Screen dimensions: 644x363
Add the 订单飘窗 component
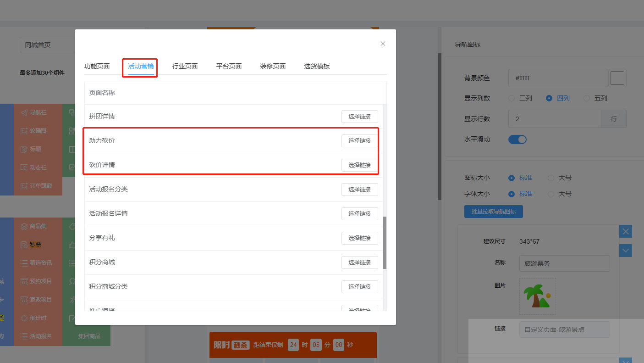point(38,186)
